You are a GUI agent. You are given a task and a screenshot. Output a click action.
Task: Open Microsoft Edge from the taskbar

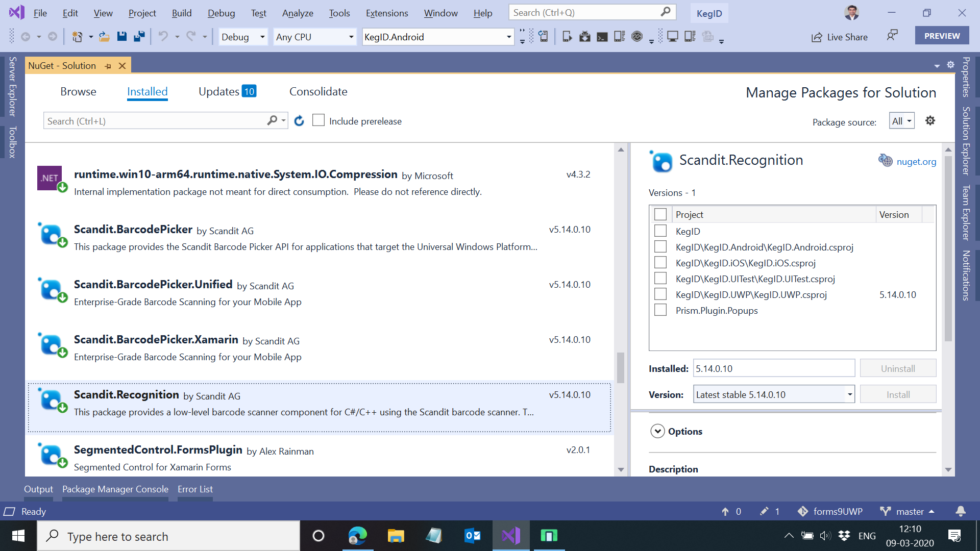click(358, 536)
